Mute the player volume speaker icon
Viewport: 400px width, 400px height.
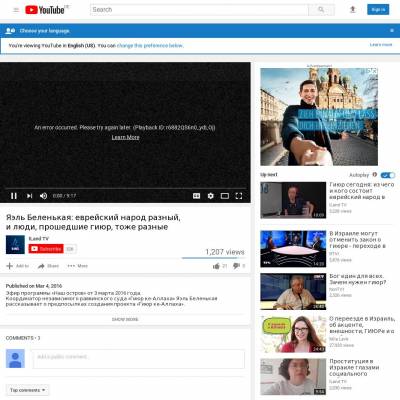point(43,196)
